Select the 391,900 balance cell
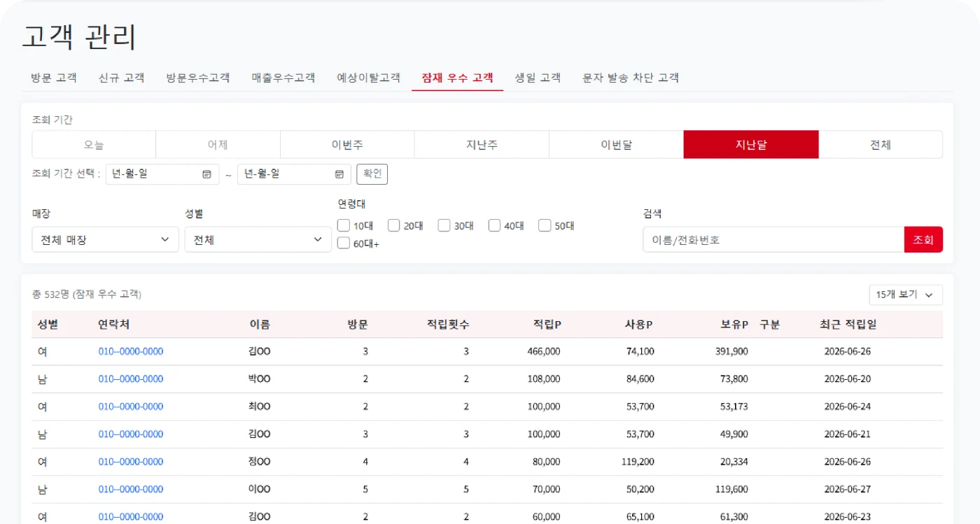This screenshot has height=524, width=980. coord(731,351)
